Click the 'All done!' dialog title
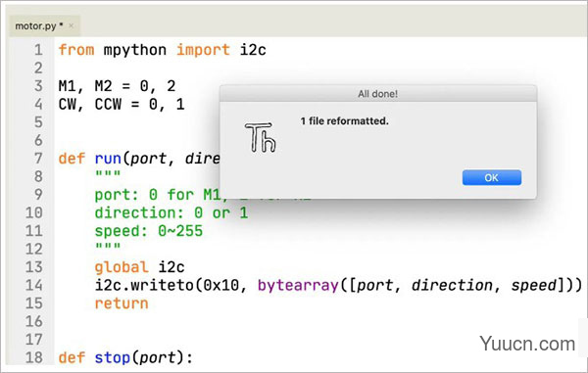Viewport: 588px width, 373px height. [377, 94]
